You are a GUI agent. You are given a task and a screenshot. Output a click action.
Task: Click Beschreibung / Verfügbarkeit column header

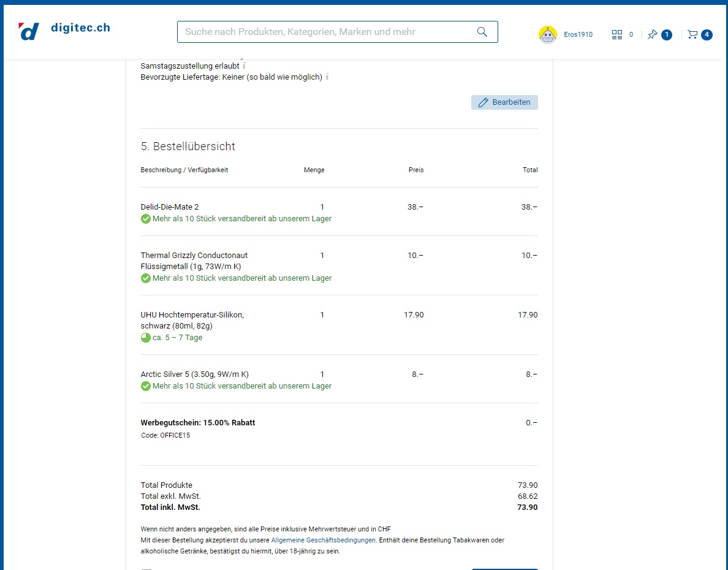pyautogui.click(x=184, y=170)
